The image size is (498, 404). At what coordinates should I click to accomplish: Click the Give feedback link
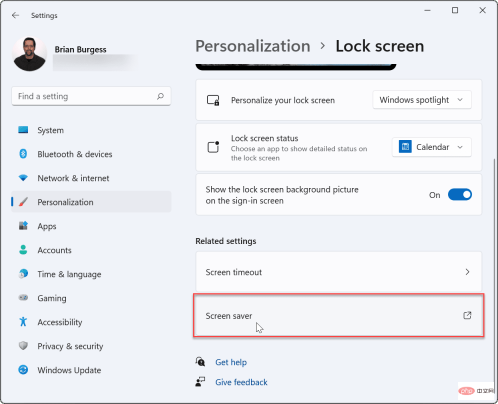point(241,382)
